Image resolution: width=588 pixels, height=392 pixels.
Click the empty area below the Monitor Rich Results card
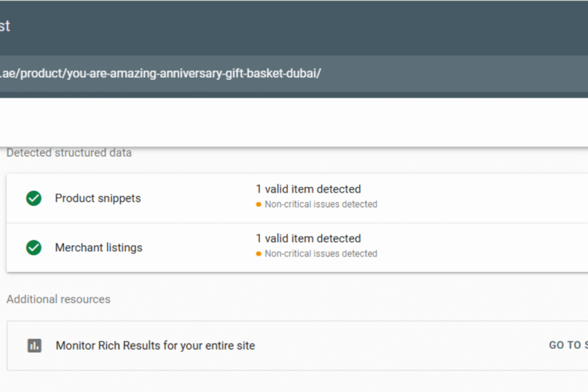coord(287,382)
